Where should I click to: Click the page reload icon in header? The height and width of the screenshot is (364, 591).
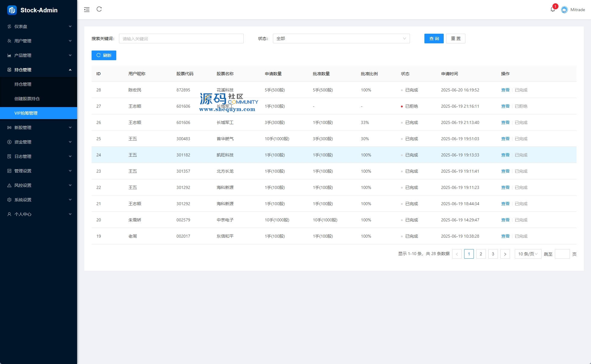click(99, 9)
